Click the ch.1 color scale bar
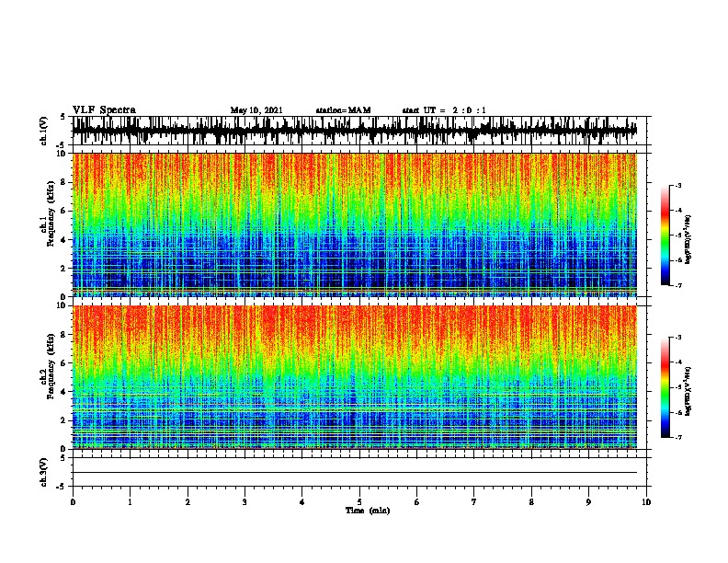This screenshot has height=563, width=728. coord(665,236)
